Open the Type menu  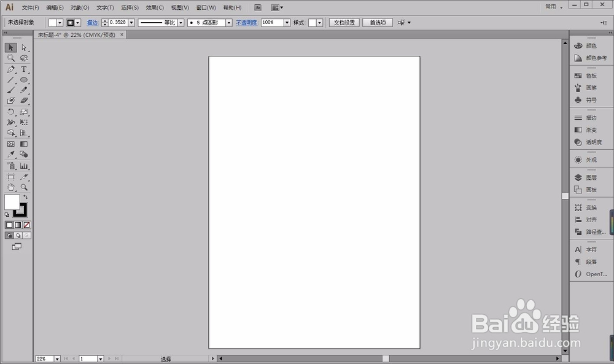click(x=105, y=7)
